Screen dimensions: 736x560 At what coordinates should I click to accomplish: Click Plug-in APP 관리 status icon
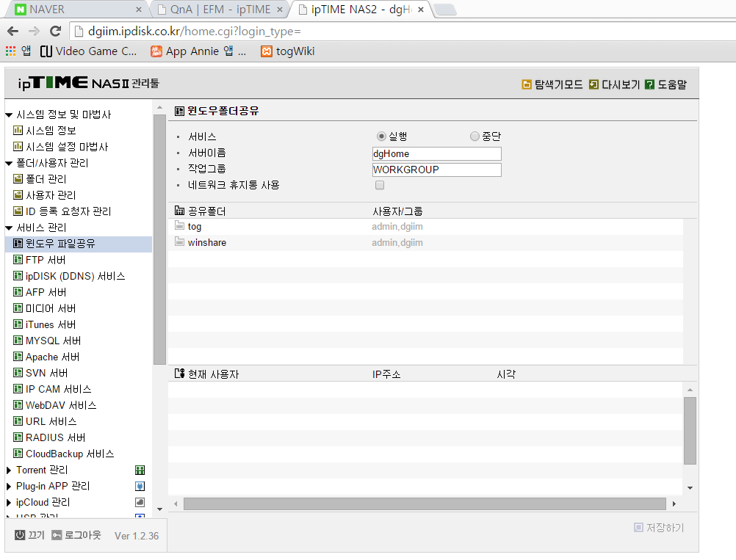140,486
